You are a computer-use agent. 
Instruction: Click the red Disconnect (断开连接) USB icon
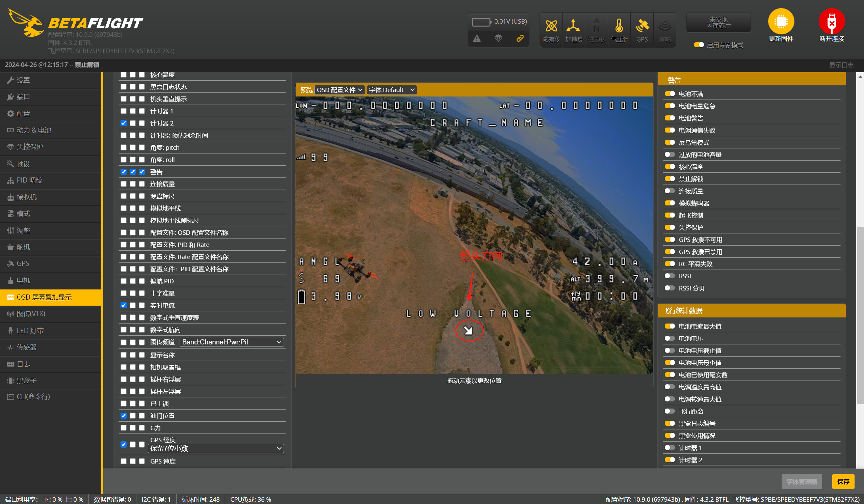pyautogui.click(x=832, y=22)
